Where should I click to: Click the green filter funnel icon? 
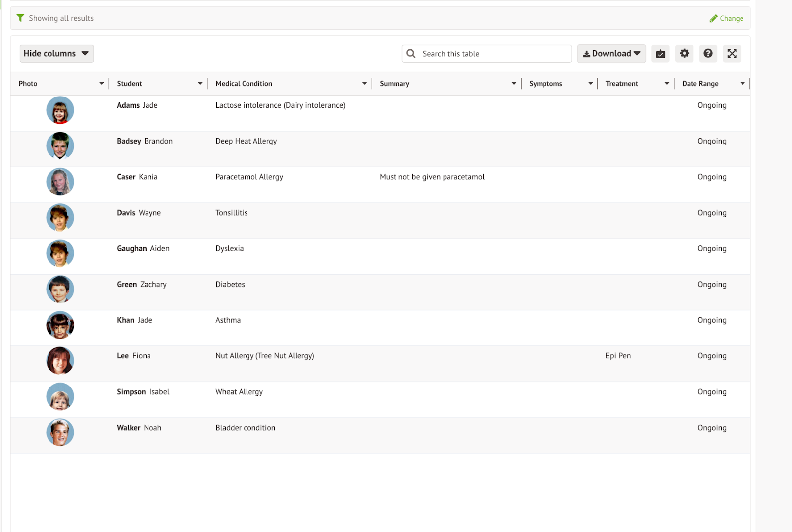pyautogui.click(x=20, y=18)
